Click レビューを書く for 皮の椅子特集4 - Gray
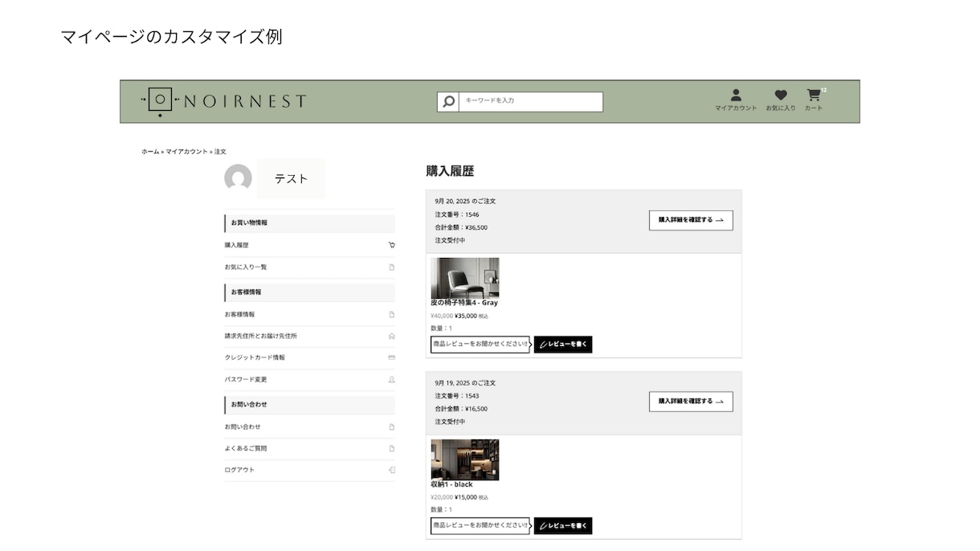The image size is (980, 551). click(563, 345)
